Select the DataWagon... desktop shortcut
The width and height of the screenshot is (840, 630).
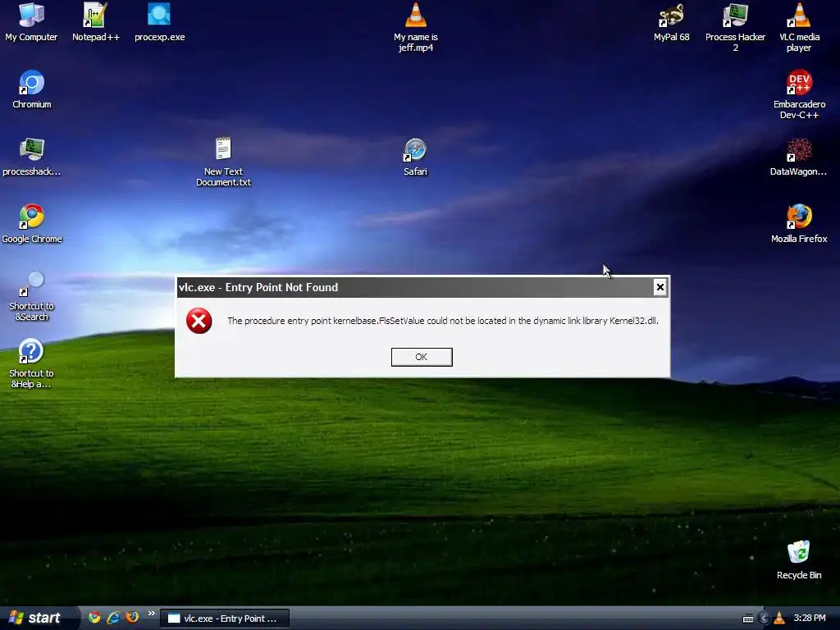(x=798, y=157)
